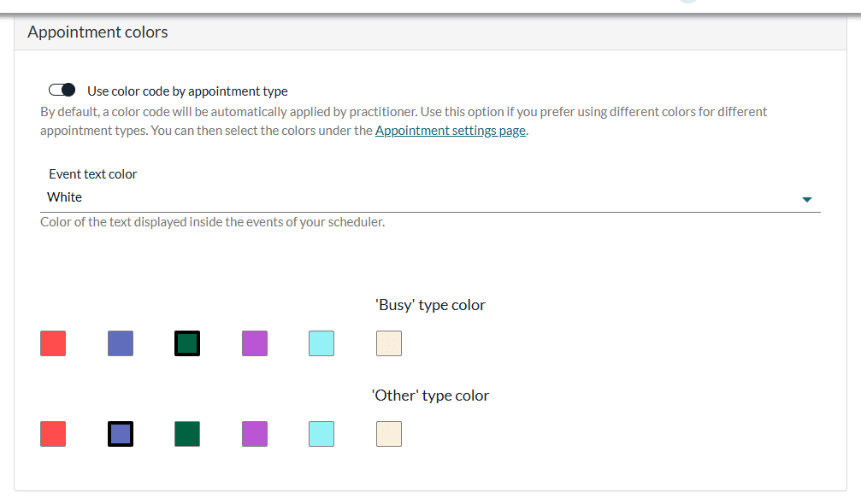The image size is (861, 504).
Task: Toggle Use color code by appointment type
Action: coord(62,90)
